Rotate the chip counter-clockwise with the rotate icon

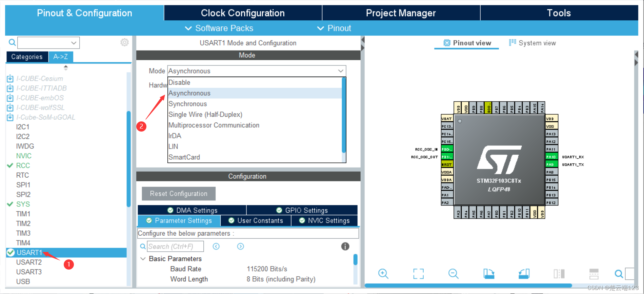pyautogui.click(x=524, y=273)
